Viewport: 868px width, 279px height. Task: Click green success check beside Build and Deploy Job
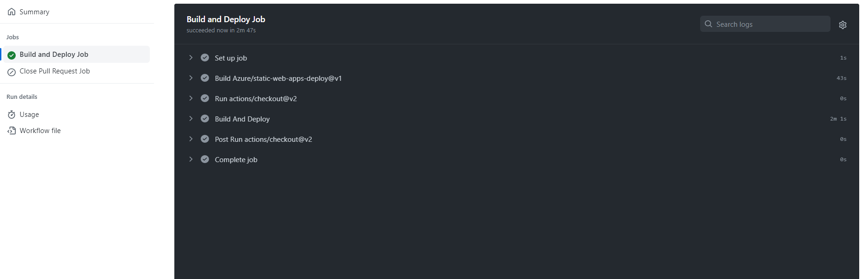[x=12, y=55]
